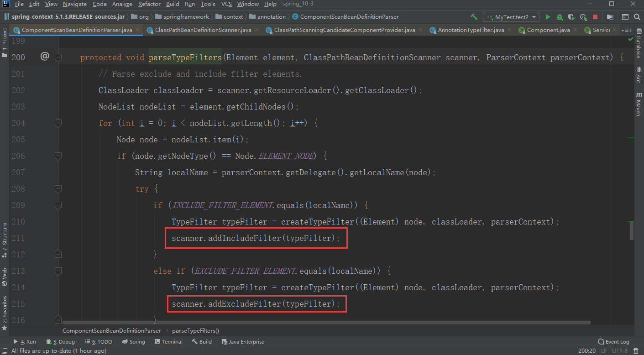Screen dimensions: 644x355
Task: Open the Ant tool window
Action: 639,74
